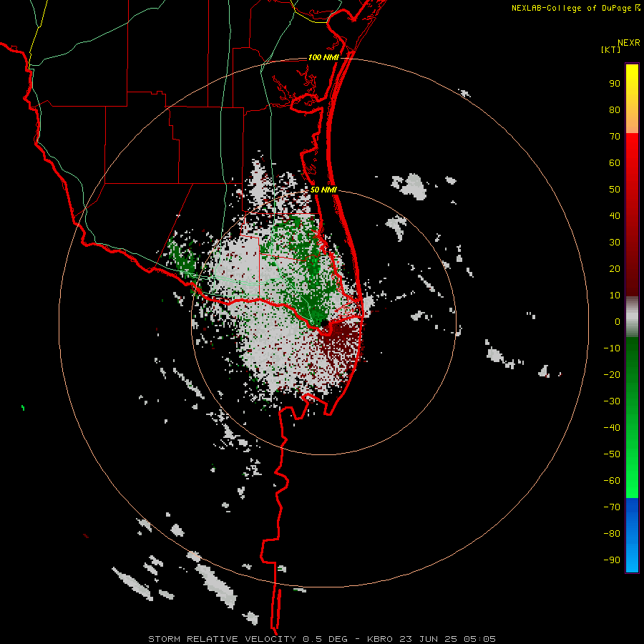The width and height of the screenshot is (644, 644).
Task: Click the NEXLAB-College of DuPage credit text
Action: (x=571, y=8)
